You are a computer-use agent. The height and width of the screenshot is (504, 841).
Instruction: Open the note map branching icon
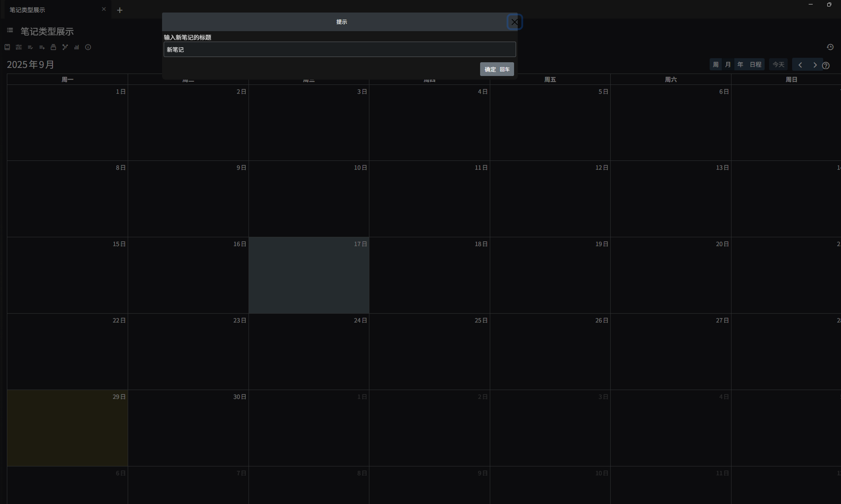click(65, 47)
